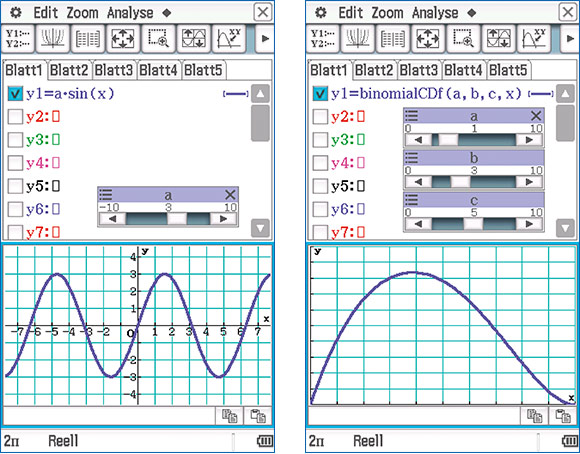
Task: Uncheck the y1=a·sin(x) checkbox
Action: tap(15, 94)
